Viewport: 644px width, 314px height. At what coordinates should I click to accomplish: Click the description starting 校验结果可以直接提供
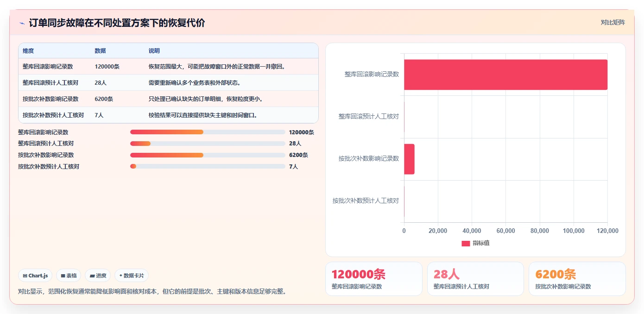203,115
